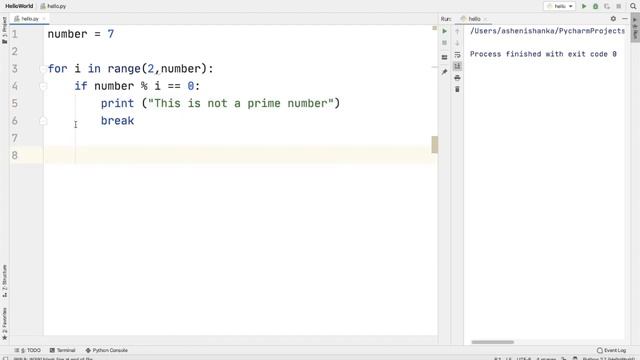Image resolution: width=640 pixels, height=360 pixels.
Task: Restore layout in the Run panel
Action: pyautogui.click(x=444, y=58)
